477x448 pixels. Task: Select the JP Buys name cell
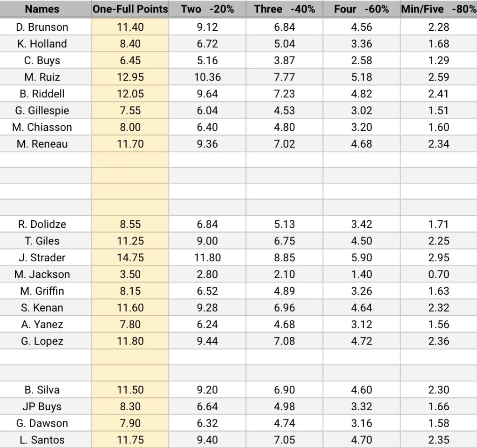[42, 407]
